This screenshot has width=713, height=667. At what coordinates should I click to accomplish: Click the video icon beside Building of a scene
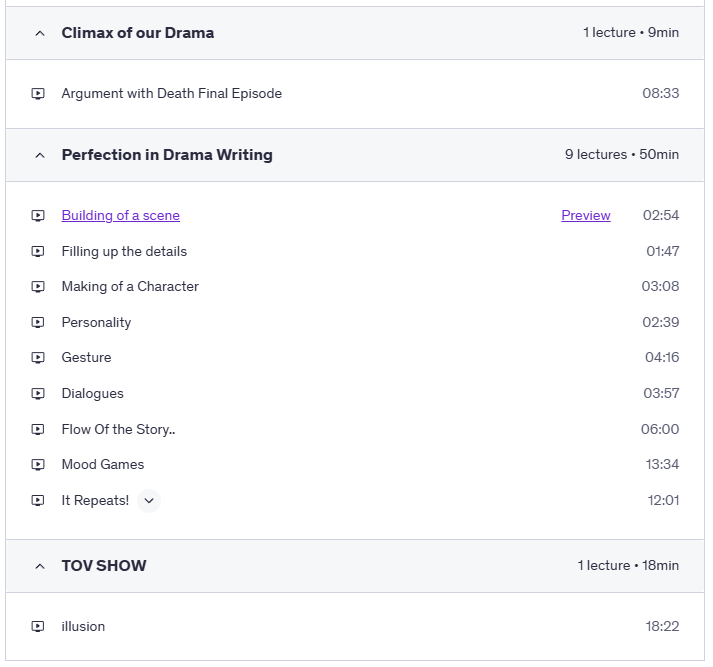(38, 216)
